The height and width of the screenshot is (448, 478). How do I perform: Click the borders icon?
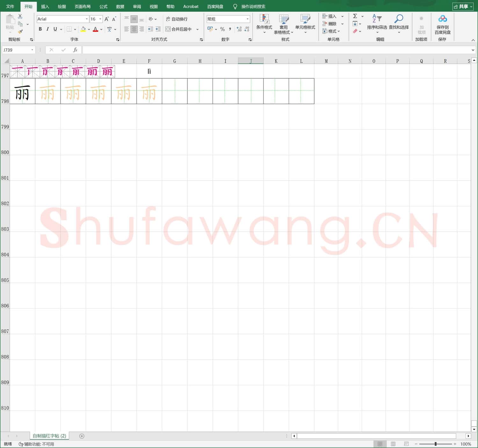click(69, 29)
